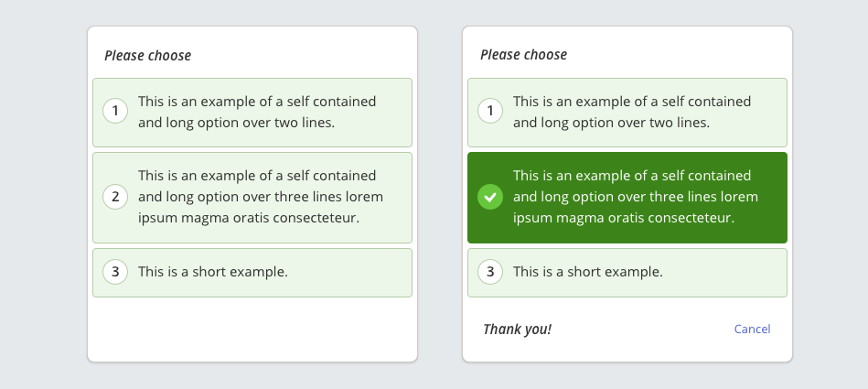This screenshot has height=389, width=868.
Task: Click the right panel's "Please choose" heading
Action: pyautogui.click(x=523, y=56)
